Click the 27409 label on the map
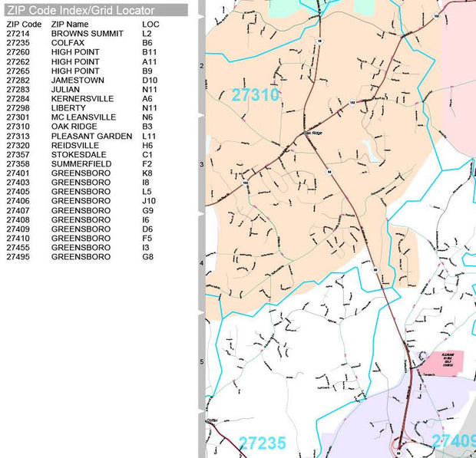Viewport: 476px width, 458px height. 454,440
